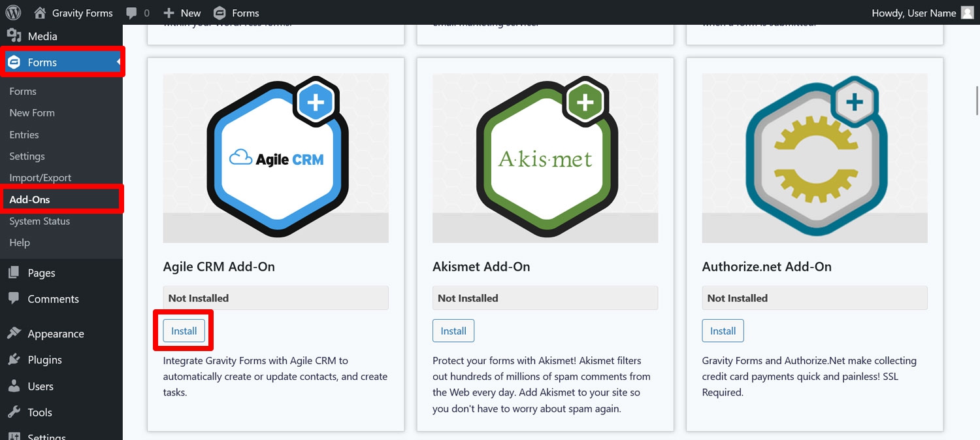Screen dimensions: 980x440
Task: Click the Authorize.net Add-On title
Action: tap(766, 267)
